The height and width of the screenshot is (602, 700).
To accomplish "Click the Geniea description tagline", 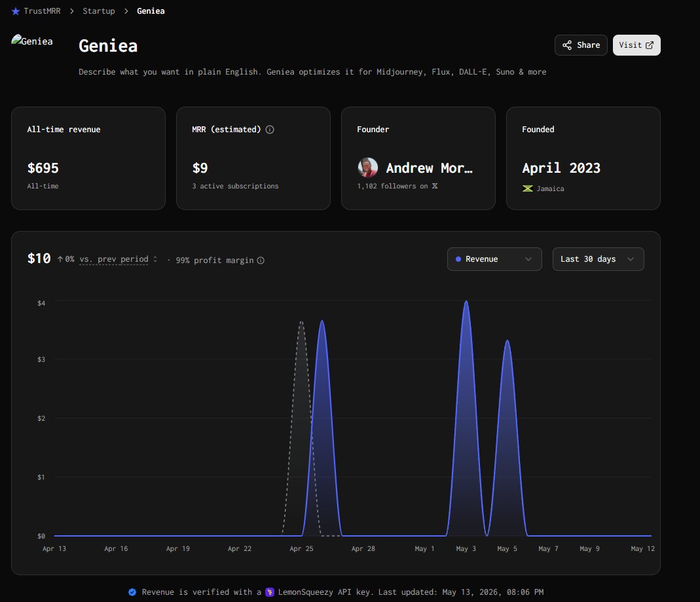I will [x=312, y=72].
